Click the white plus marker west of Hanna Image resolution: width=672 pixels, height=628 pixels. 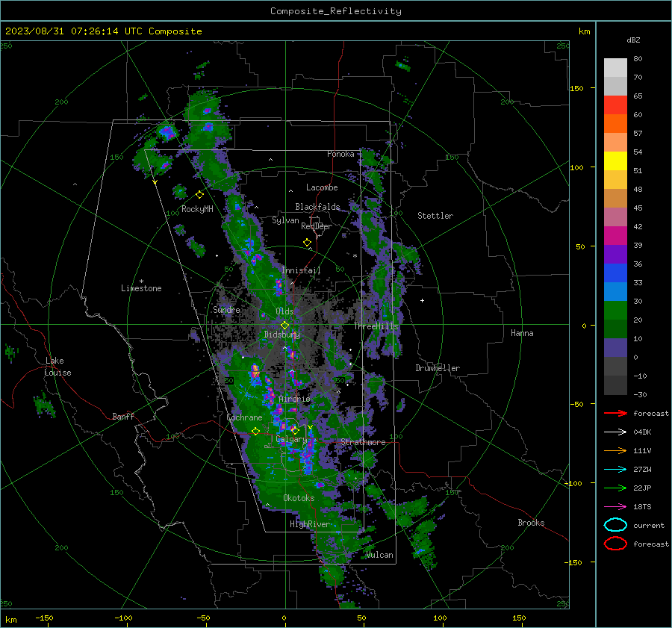[422, 300]
